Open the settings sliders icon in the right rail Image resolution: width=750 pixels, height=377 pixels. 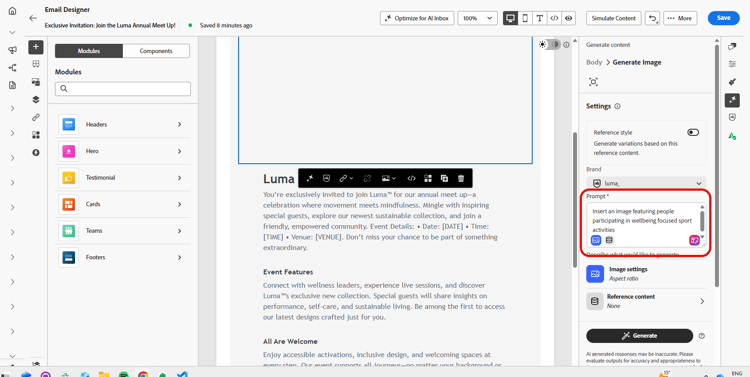732,64
